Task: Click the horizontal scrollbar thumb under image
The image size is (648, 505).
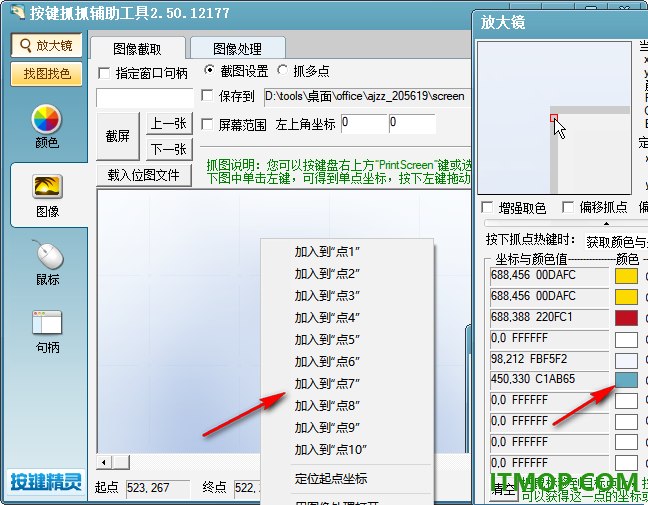Action: click(121, 462)
